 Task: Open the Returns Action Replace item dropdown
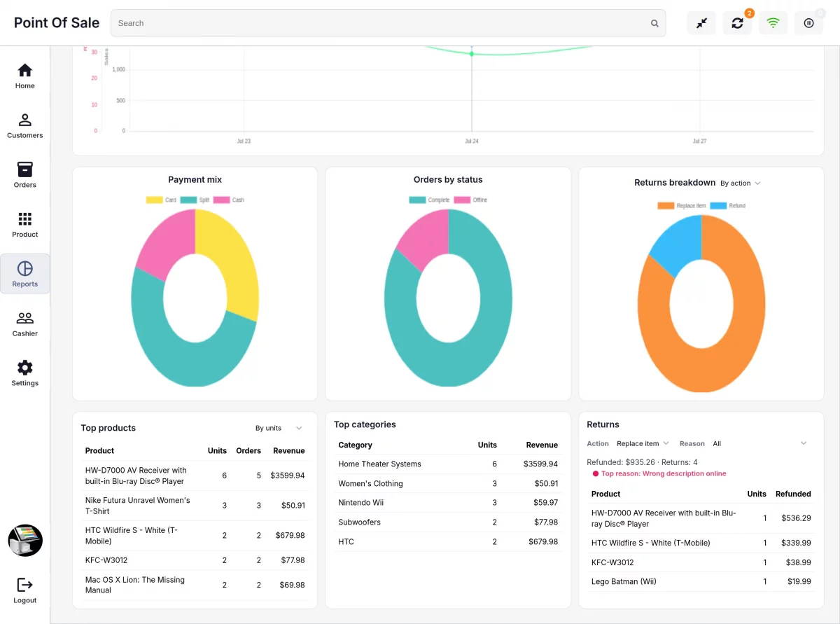click(x=643, y=443)
